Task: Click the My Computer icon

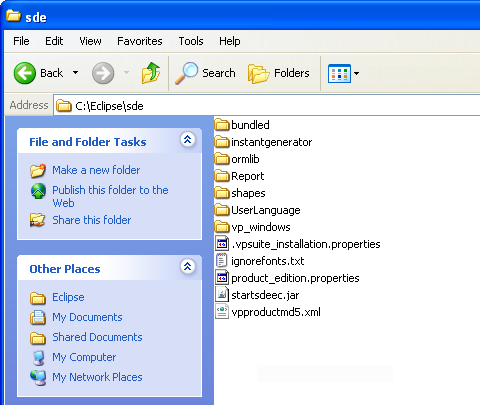Action: pyautogui.click(x=39, y=358)
